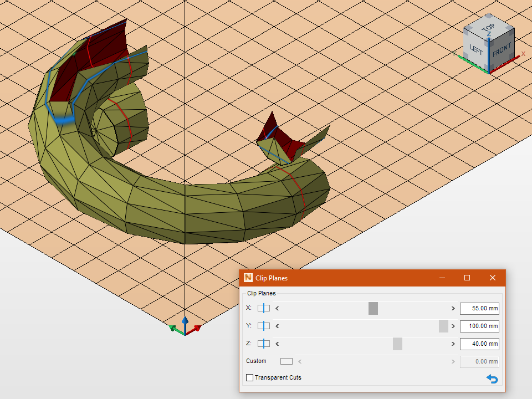Increase Y clip plane with right arrow
Screen dimensions: 532x399
click(453, 326)
